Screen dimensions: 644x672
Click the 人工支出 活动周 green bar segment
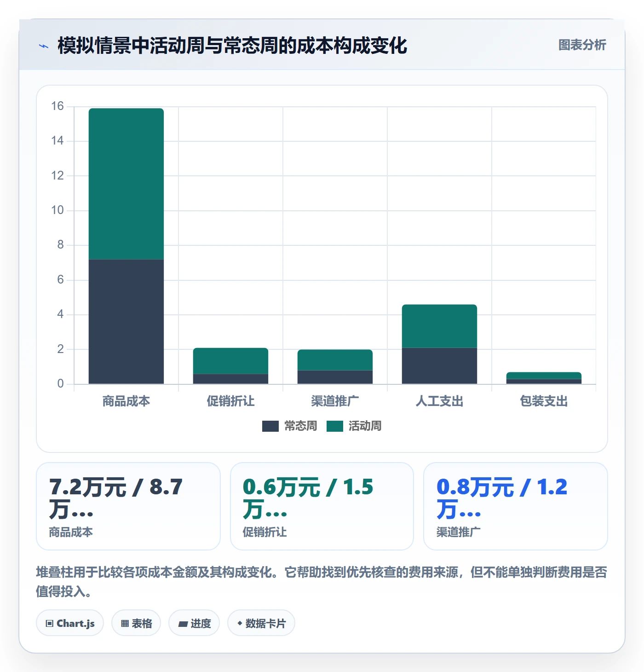pyautogui.click(x=439, y=326)
